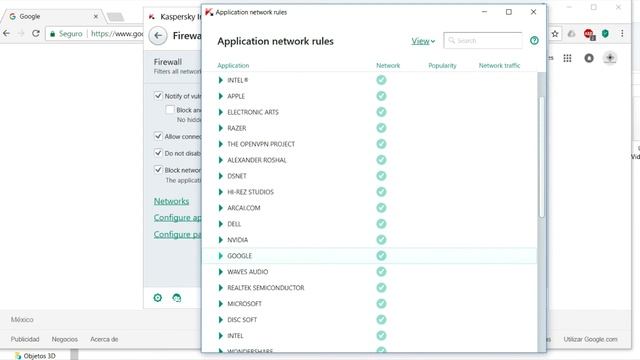Click the Kaspersky Protection extension shield icon
Image resolution: width=640 pixels, height=360 pixels.
(x=605, y=34)
